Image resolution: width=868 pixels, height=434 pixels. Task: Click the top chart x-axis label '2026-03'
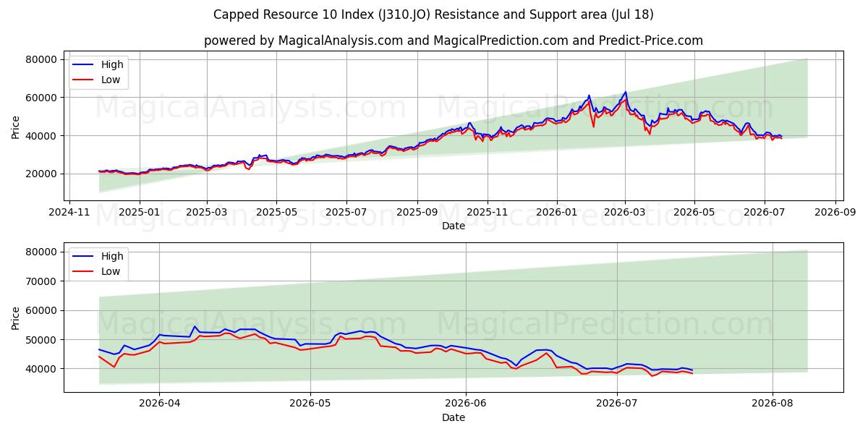point(625,213)
